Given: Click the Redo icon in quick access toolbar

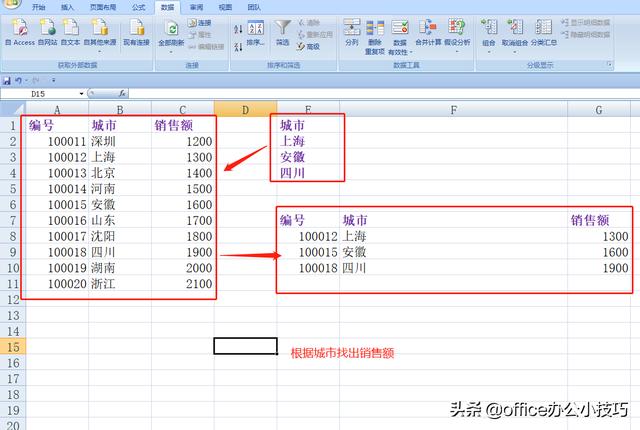Looking at the screenshot, I should coord(36,81).
